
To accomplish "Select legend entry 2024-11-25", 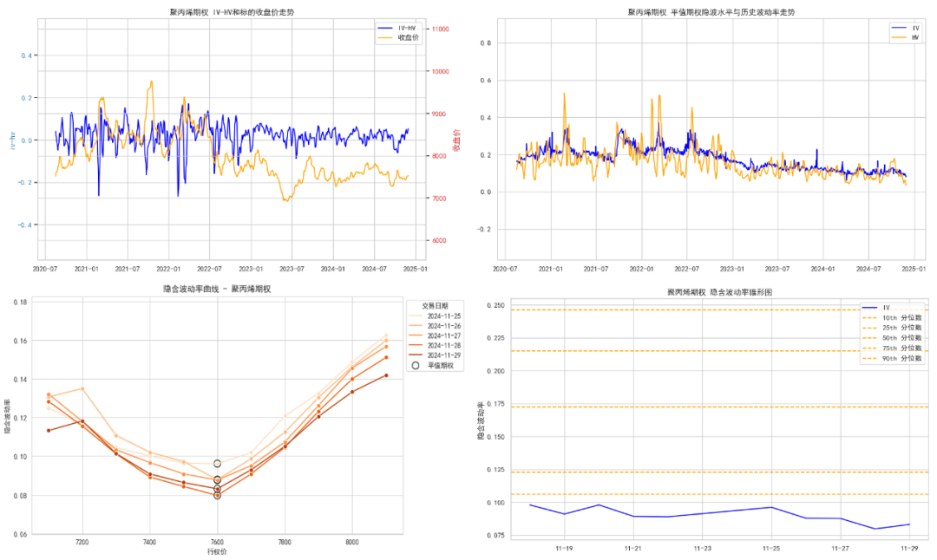I will click(x=435, y=316).
